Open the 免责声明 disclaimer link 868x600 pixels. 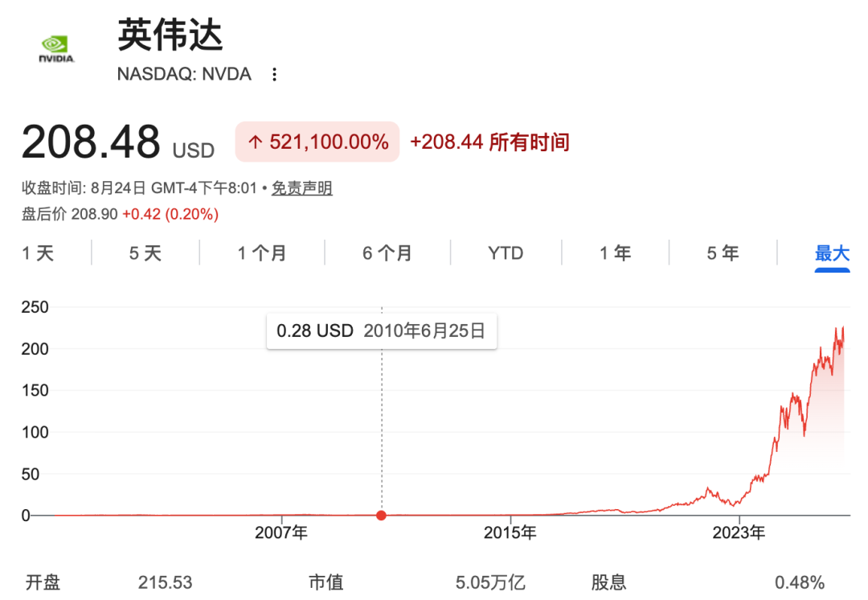click(x=301, y=188)
